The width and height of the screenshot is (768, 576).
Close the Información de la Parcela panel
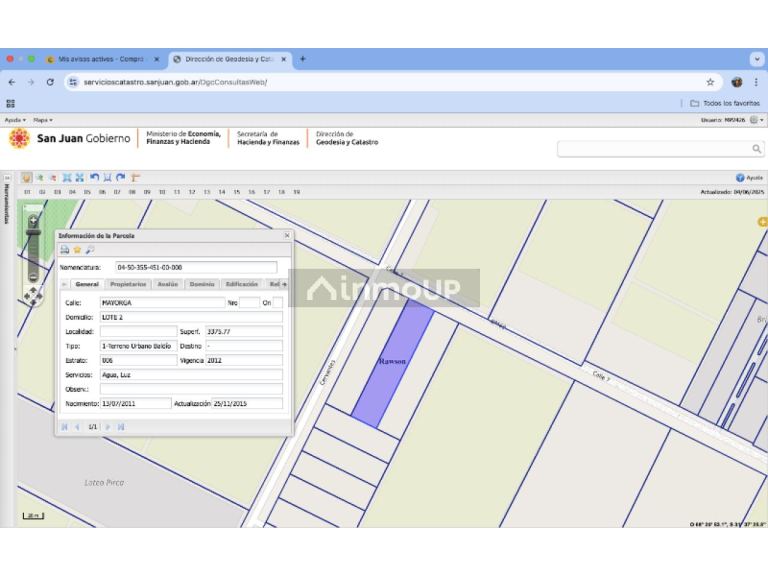point(287,236)
